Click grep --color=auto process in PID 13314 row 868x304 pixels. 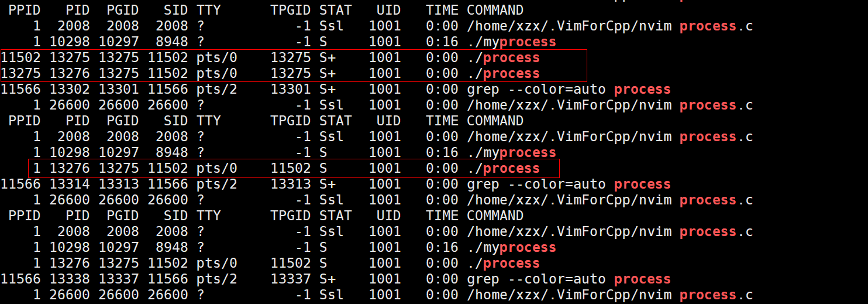[569, 184]
